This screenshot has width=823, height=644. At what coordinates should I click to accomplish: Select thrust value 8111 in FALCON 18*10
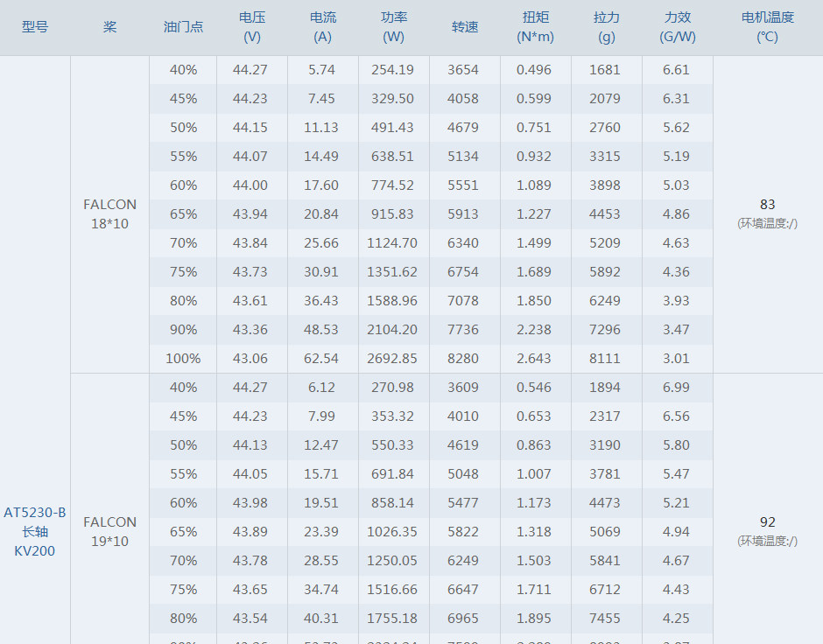[x=605, y=358]
